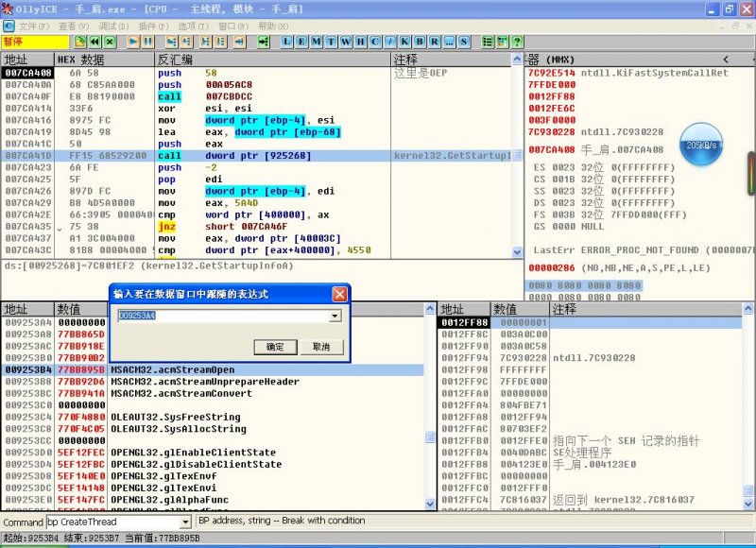Viewport: 756px width, 548px height.
Task: Show CPU window with C button
Action: pyautogui.click(x=375, y=42)
